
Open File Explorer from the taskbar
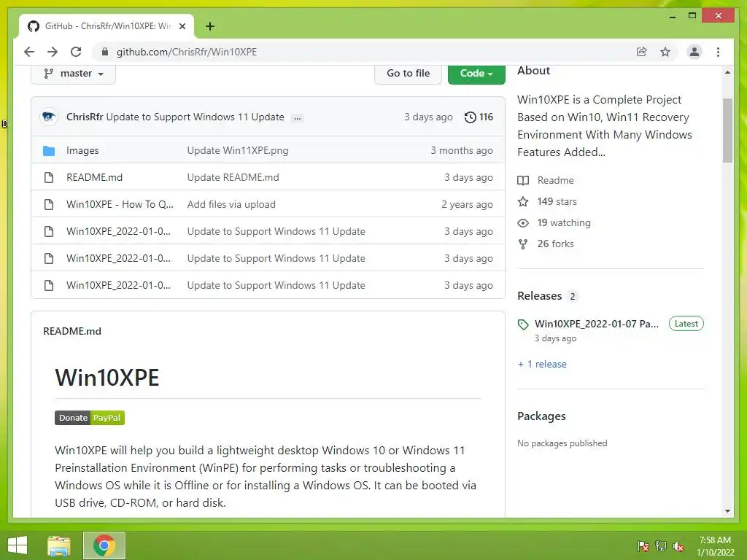pos(59,545)
